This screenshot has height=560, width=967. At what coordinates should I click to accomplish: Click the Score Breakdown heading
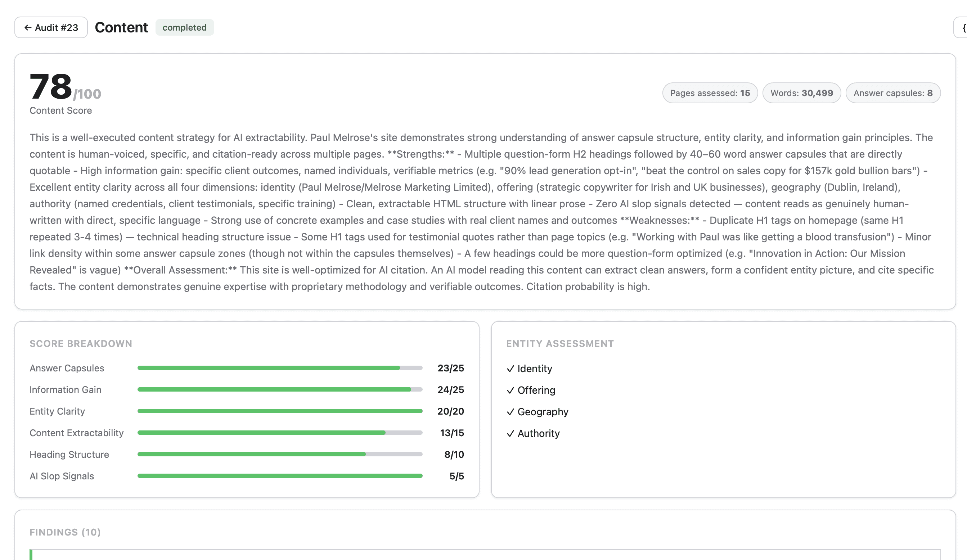pyautogui.click(x=81, y=344)
